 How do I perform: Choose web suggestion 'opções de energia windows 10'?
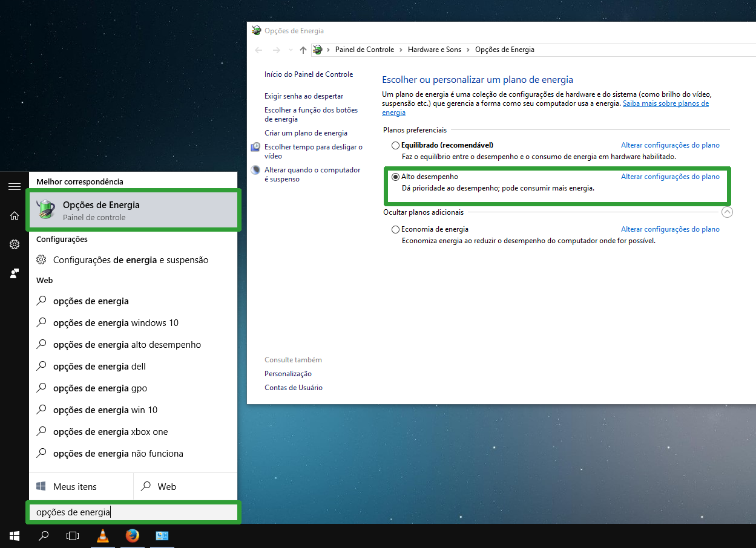[x=133, y=323]
